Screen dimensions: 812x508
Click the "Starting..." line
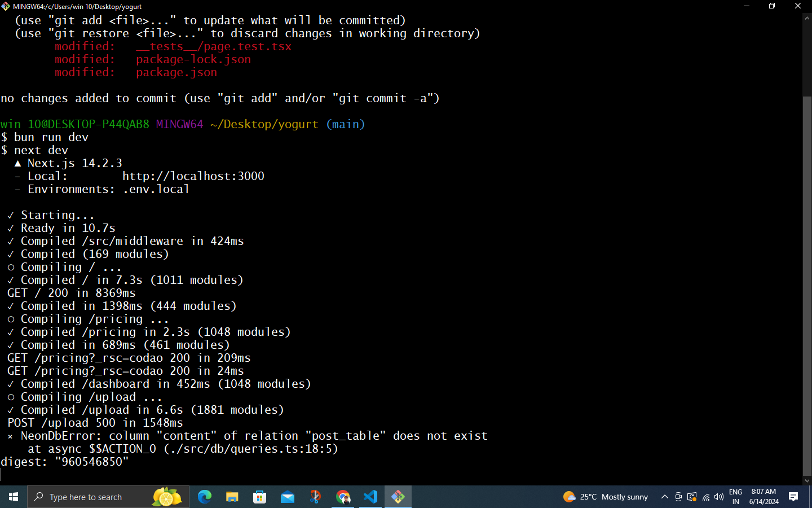click(51, 215)
